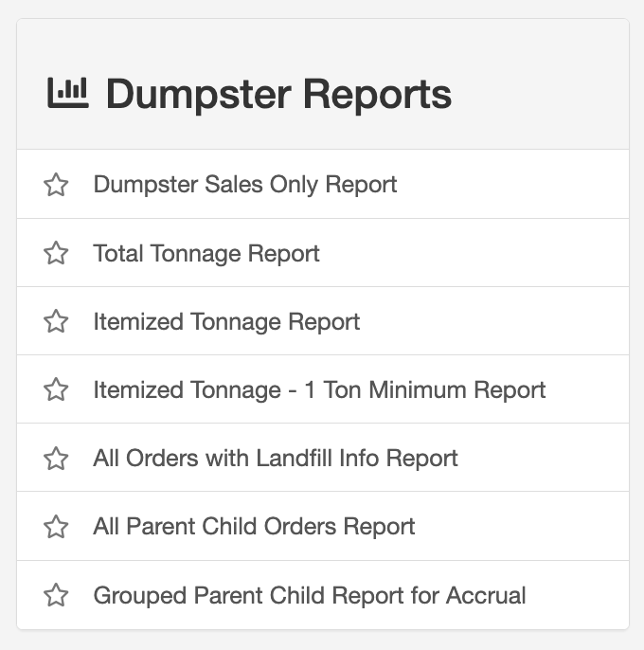
Task: Open the Dumpster Sales Only Report
Action: tap(244, 184)
